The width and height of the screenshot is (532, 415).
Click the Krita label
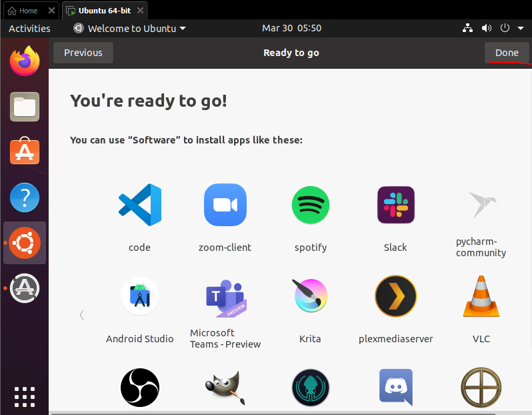tap(310, 338)
